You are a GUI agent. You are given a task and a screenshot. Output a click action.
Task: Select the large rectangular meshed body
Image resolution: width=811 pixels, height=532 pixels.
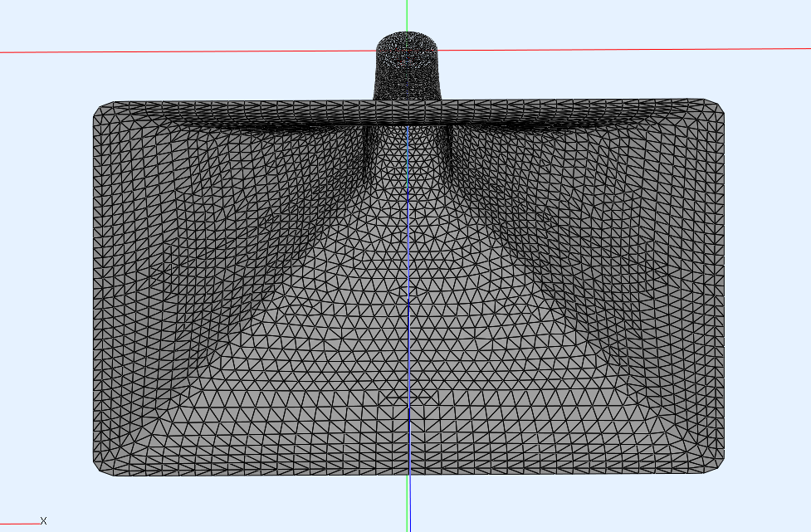pyautogui.click(x=408, y=287)
